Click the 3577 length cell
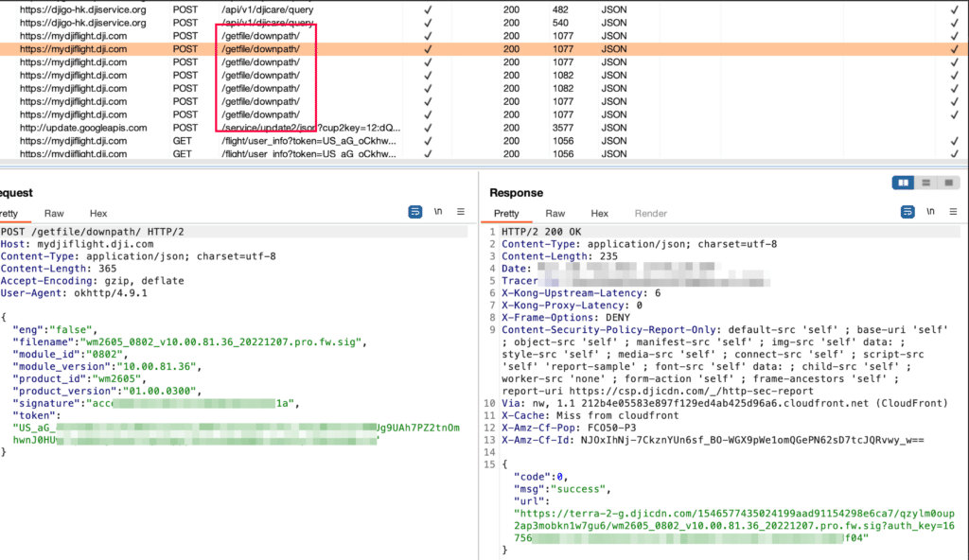Viewport: 969px width, 560px height. coord(563,128)
